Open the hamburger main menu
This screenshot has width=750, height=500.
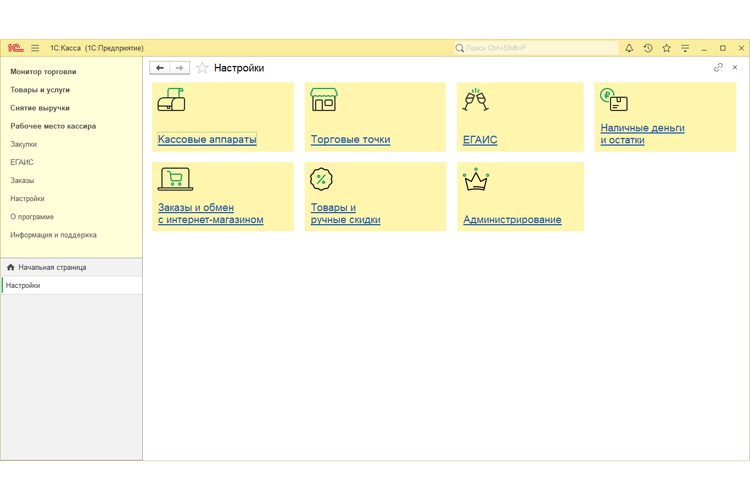click(35, 48)
